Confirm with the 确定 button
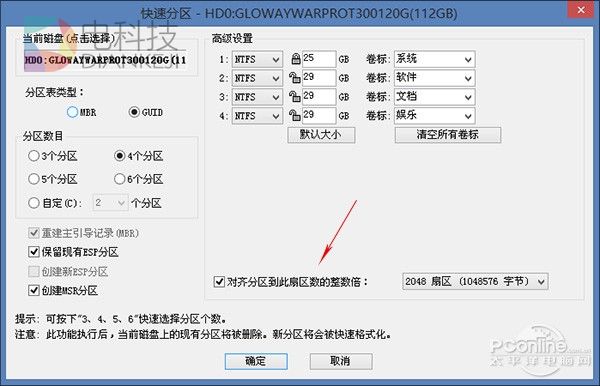This screenshot has height=386, width=600. coord(256,361)
